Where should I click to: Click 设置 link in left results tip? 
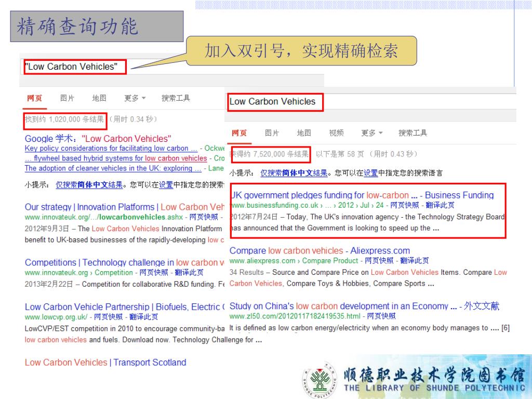(166, 185)
